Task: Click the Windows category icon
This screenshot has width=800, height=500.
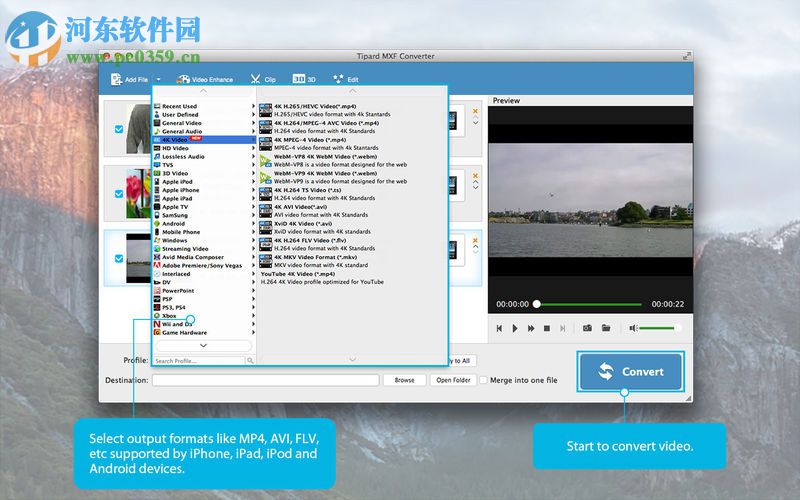Action: [x=157, y=240]
